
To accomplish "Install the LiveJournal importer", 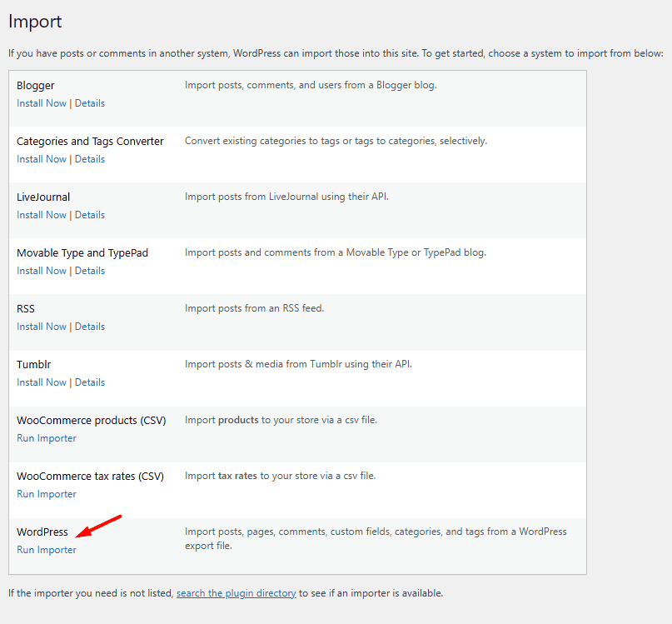I will coord(42,214).
